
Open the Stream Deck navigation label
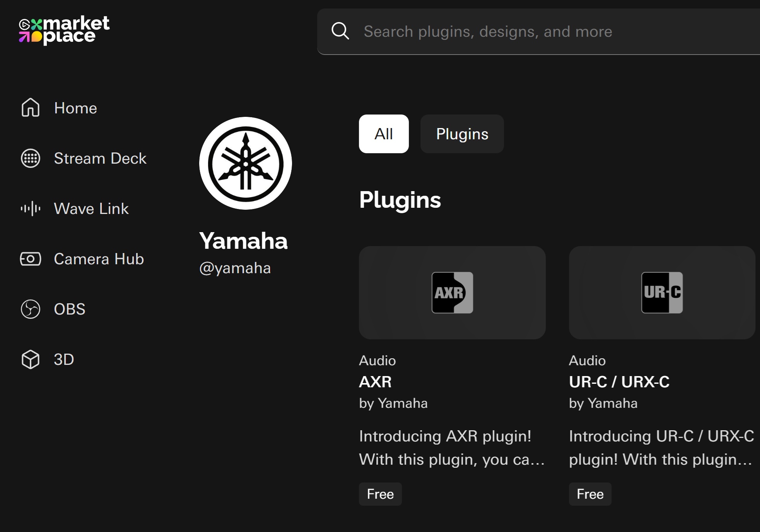click(x=100, y=158)
